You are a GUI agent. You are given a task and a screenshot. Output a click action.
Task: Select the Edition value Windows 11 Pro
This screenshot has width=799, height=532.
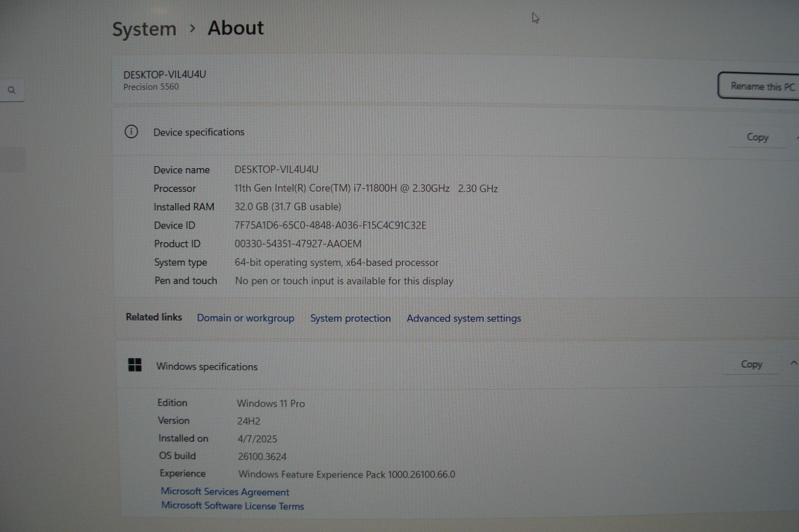271,403
